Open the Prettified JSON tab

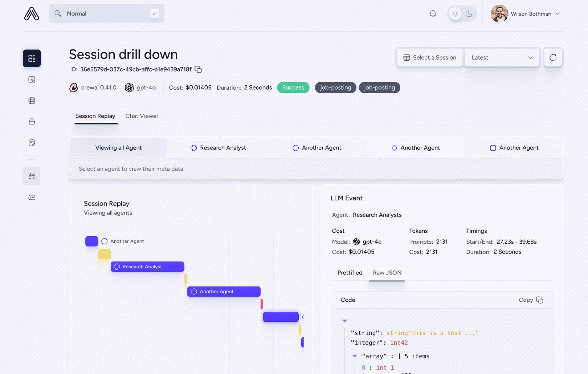(x=349, y=272)
